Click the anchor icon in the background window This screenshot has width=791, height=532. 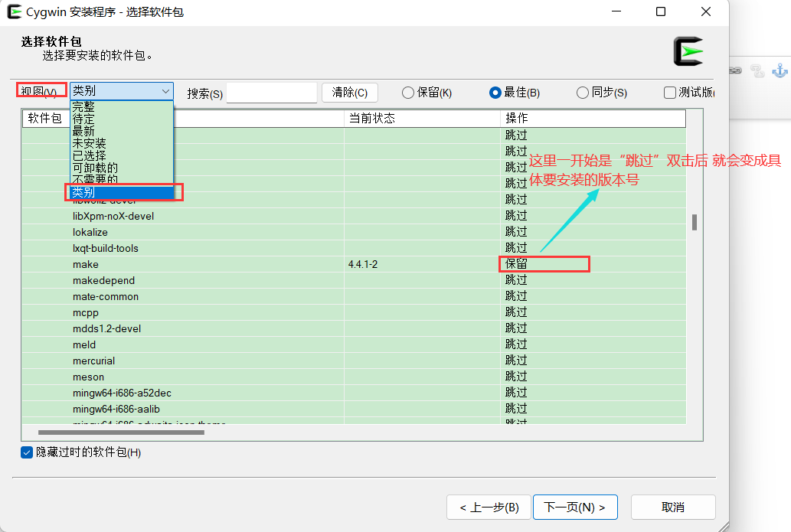coord(780,70)
